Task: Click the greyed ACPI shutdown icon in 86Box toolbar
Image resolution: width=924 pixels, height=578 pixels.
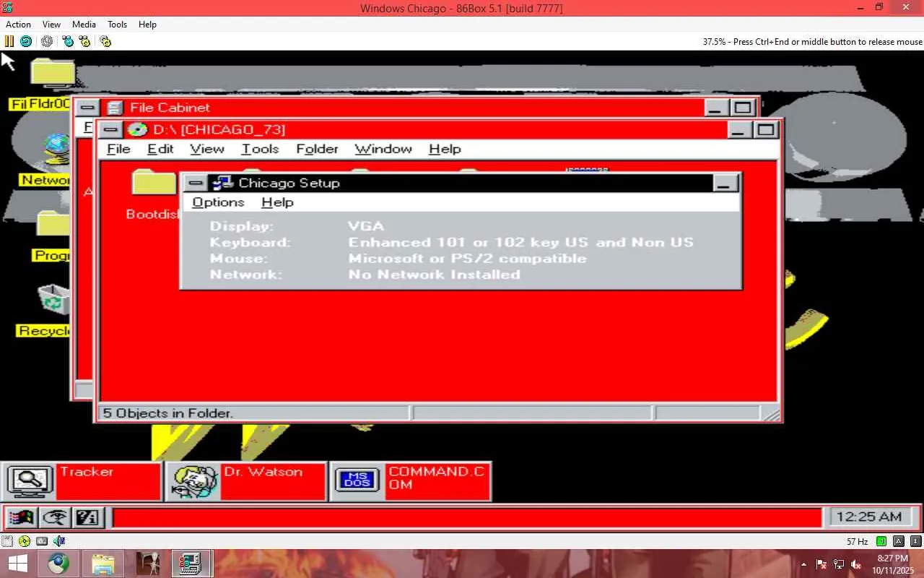Action: coord(47,41)
